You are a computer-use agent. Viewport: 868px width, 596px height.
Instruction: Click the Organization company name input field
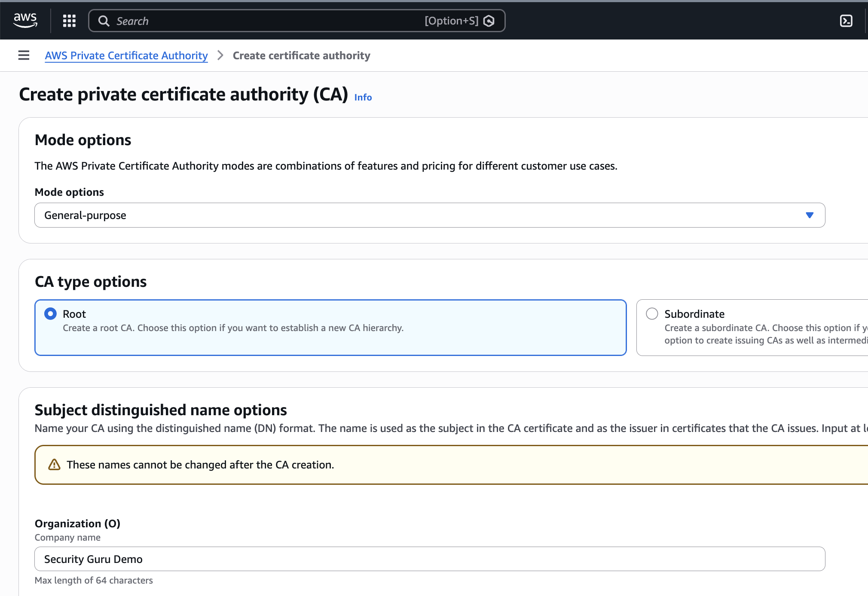click(430, 559)
